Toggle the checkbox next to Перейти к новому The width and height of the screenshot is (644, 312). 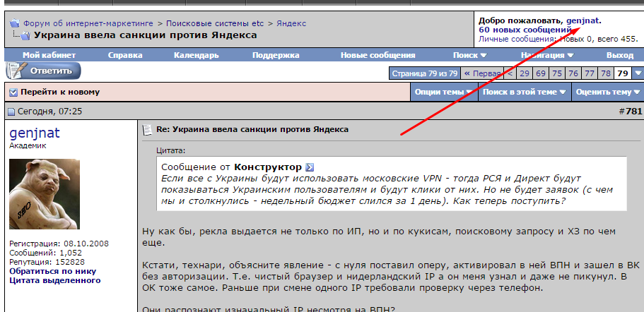[13, 92]
